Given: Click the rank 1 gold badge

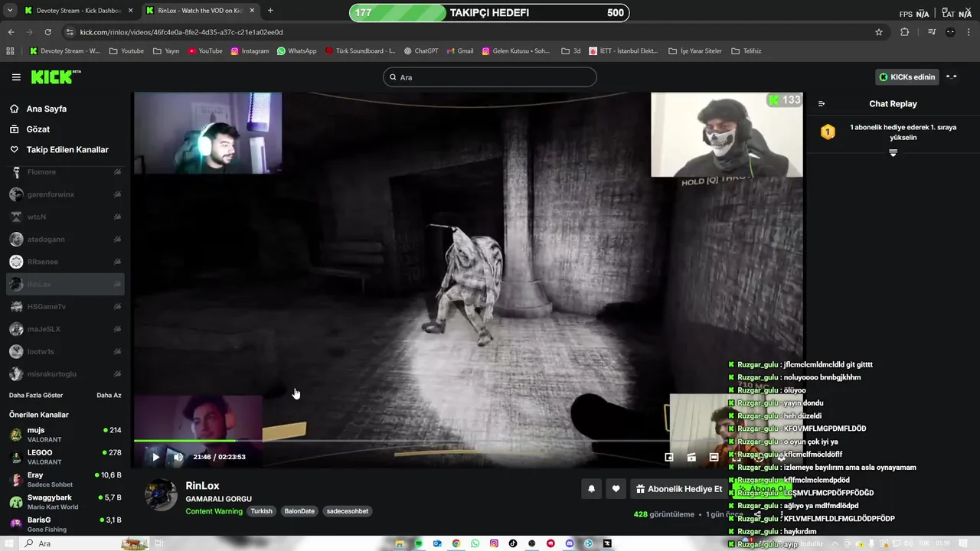Looking at the screenshot, I should 828,132.
